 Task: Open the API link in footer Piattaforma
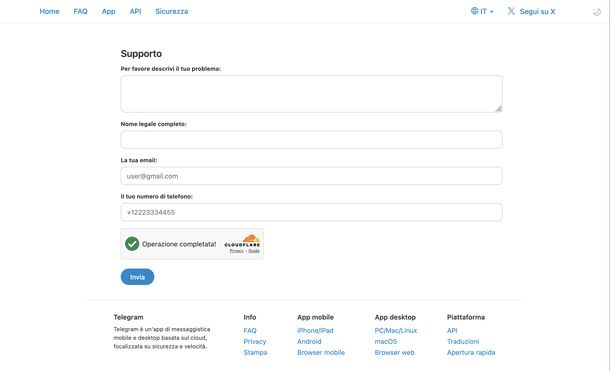452,331
